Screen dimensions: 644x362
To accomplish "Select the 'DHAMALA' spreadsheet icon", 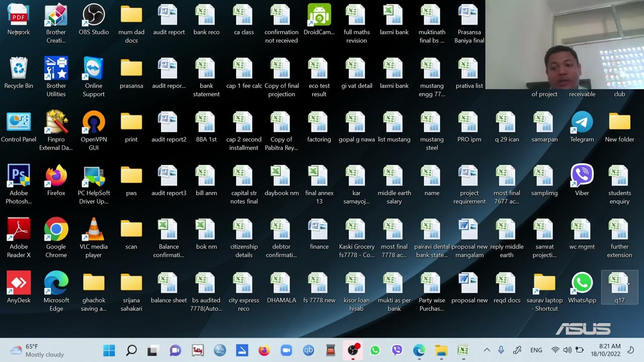I will tap(281, 288).
